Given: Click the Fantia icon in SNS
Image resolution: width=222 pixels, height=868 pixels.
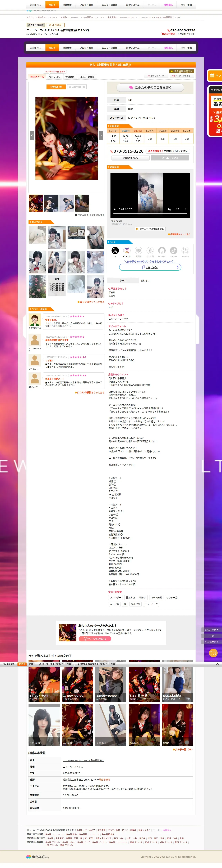Looking at the screenshot, I should tap(185, 250).
